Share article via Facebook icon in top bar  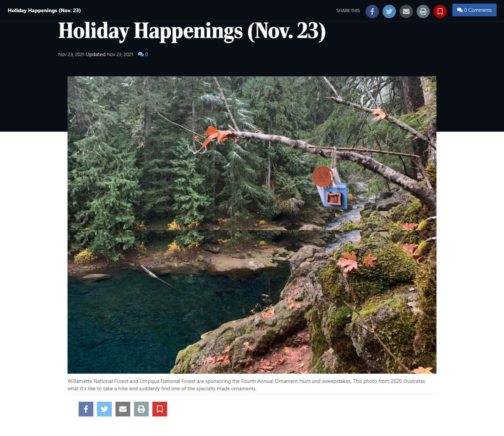pyautogui.click(x=372, y=11)
